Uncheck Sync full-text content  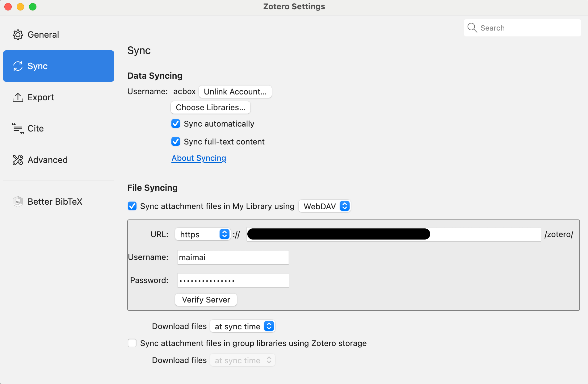[176, 142]
